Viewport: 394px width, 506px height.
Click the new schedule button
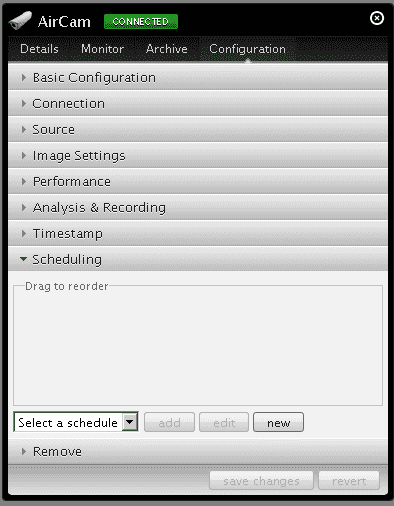(x=278, y=422)
